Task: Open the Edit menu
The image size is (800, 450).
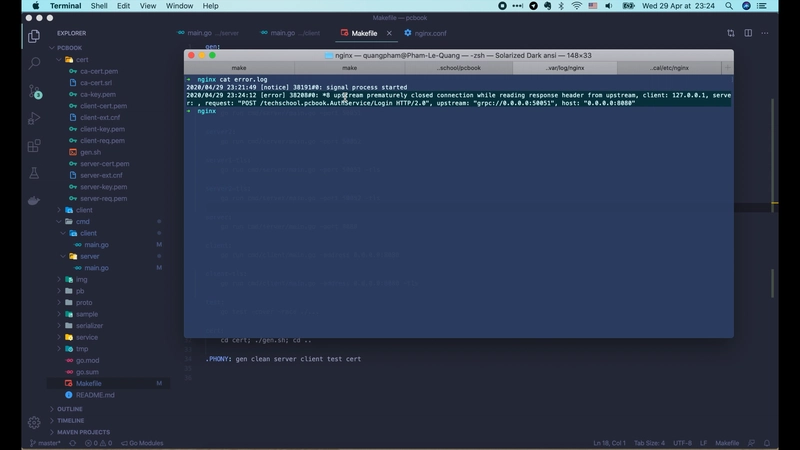Action: (123, 6)
